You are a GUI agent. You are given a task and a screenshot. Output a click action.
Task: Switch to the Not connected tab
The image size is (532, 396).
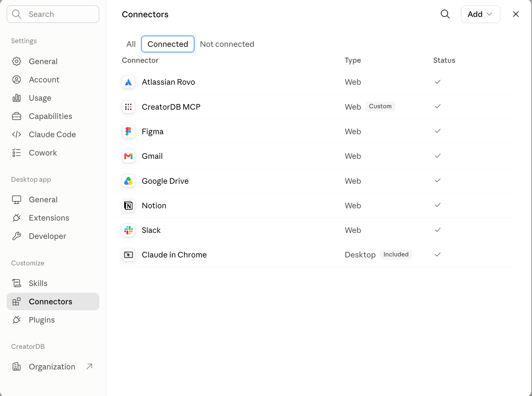coord(227,44)
